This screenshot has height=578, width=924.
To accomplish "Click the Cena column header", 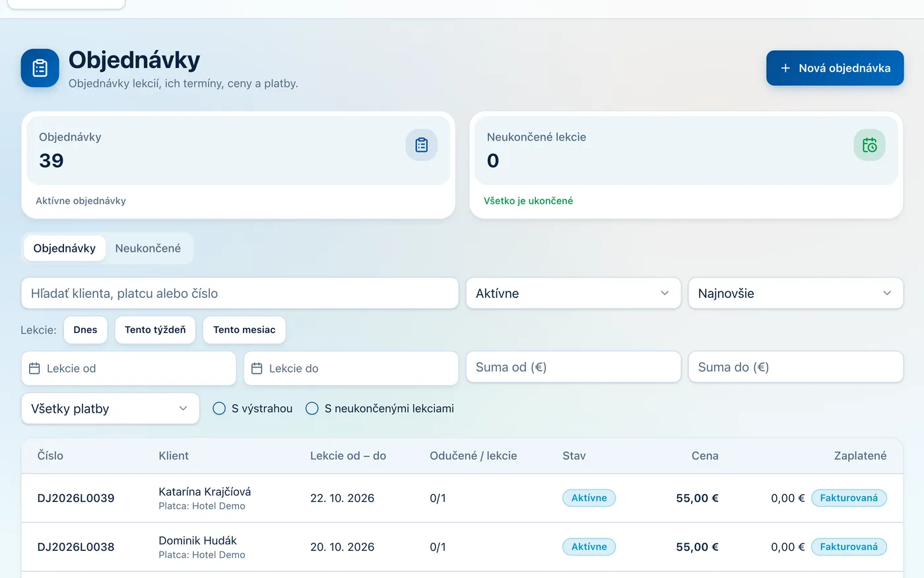I will coord(705,456).
